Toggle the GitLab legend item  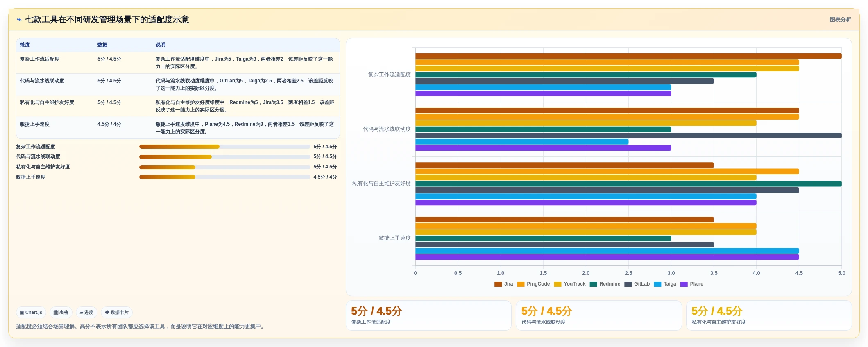tap(637, 284)
